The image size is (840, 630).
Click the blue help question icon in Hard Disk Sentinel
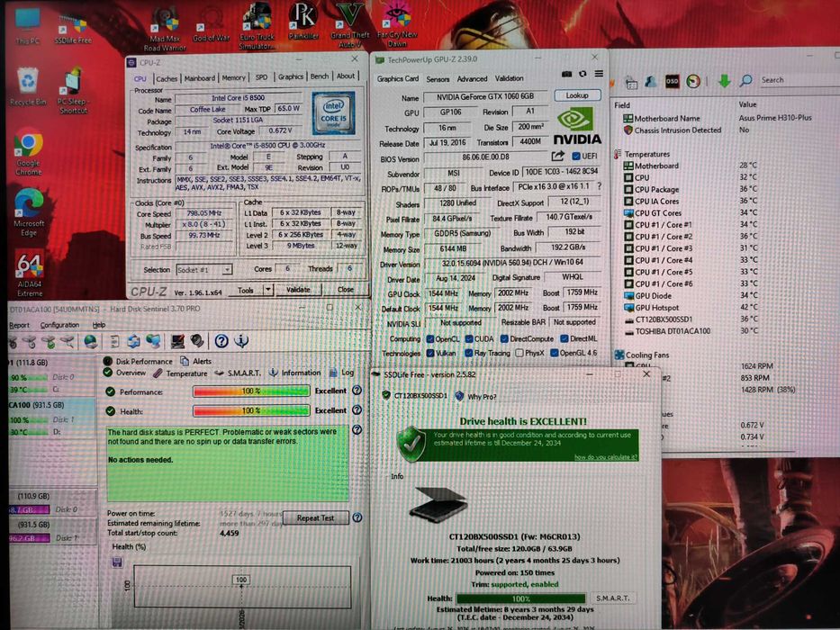pos(221,341)
